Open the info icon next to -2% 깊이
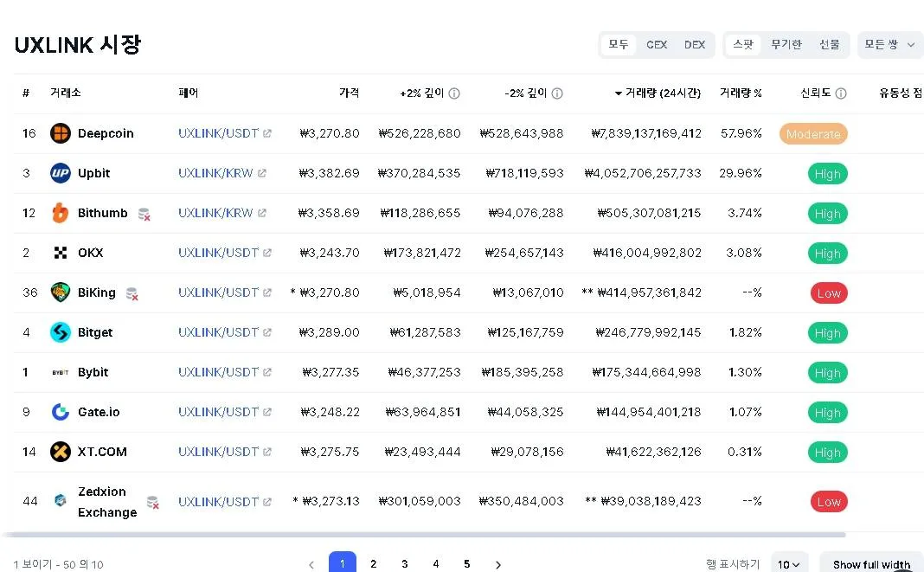 557,93
